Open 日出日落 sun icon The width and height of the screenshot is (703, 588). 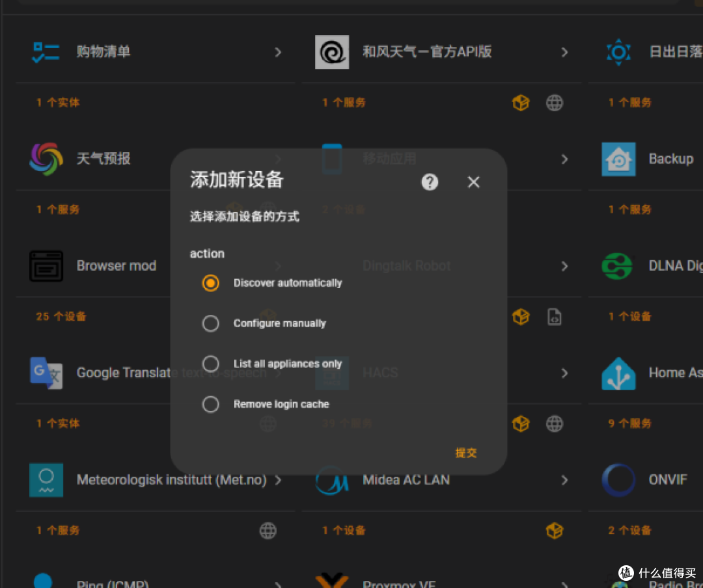[618, 52]
